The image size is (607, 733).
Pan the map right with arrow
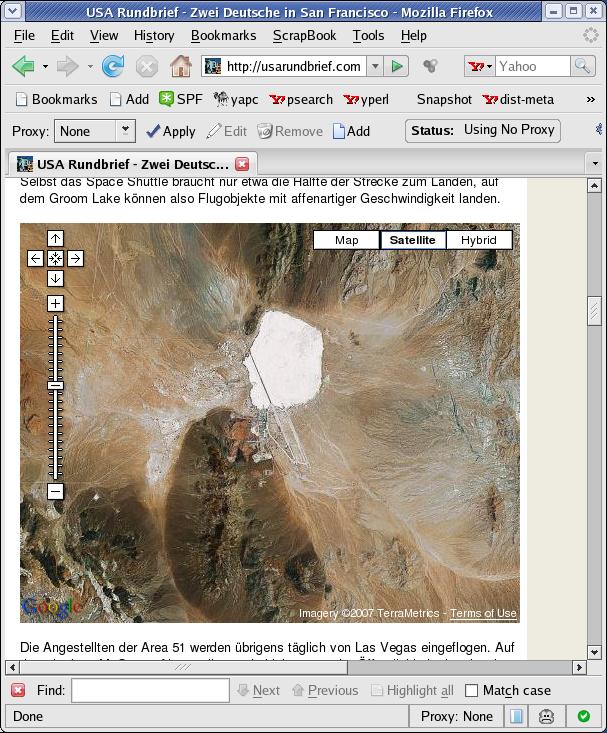(75, 258)
